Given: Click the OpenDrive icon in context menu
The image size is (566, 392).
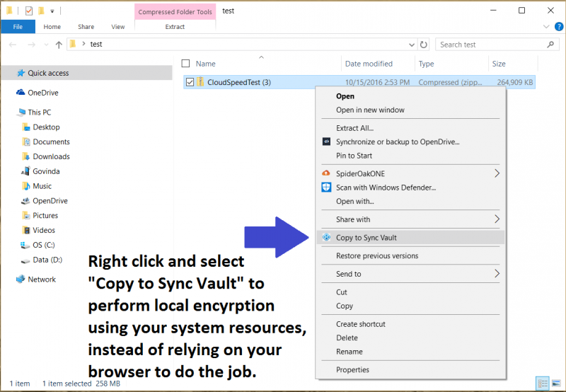Looking at the screenshot, I should coord(326,142).
